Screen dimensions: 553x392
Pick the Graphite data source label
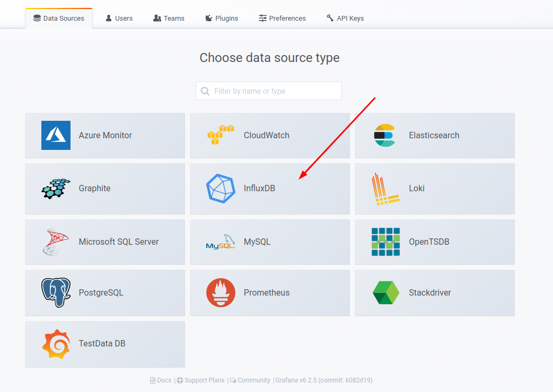tap(94, 189)
